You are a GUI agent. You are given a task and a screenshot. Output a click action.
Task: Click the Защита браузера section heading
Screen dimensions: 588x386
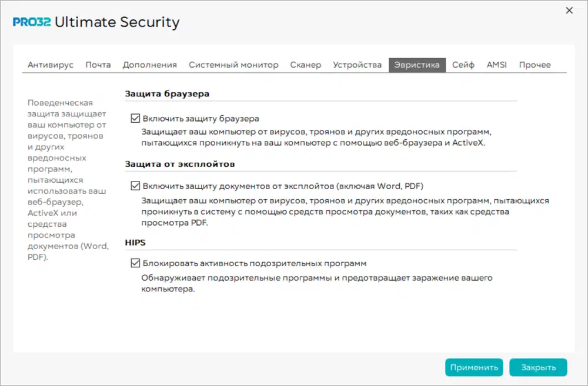(x=167, y=93)
